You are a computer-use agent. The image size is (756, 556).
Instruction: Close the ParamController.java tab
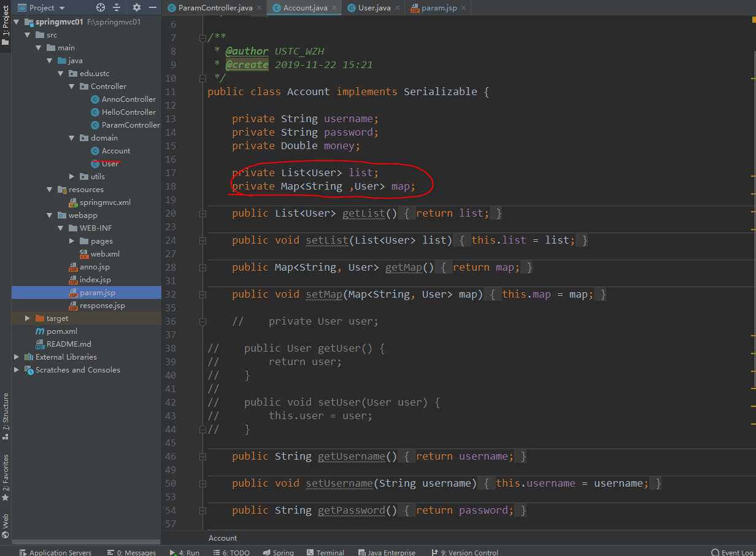pos(258,8)
